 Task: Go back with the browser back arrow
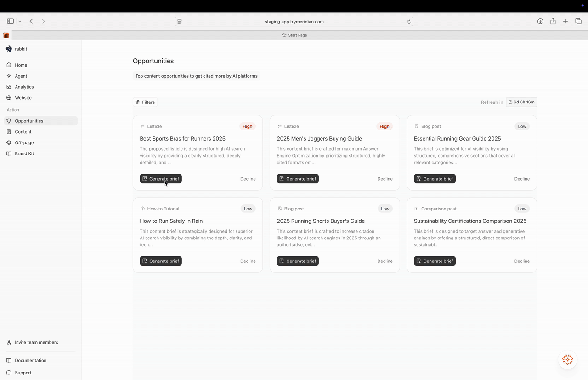point(31,21)
